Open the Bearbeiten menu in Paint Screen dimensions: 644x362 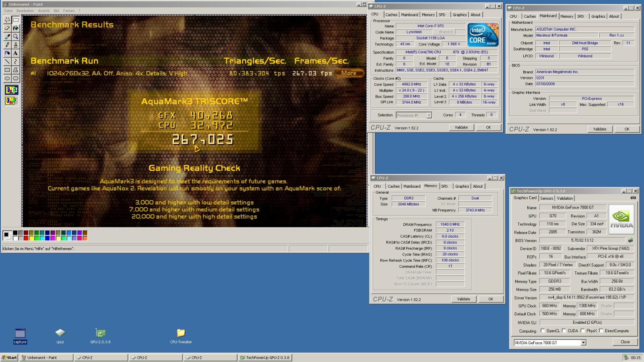25,11
